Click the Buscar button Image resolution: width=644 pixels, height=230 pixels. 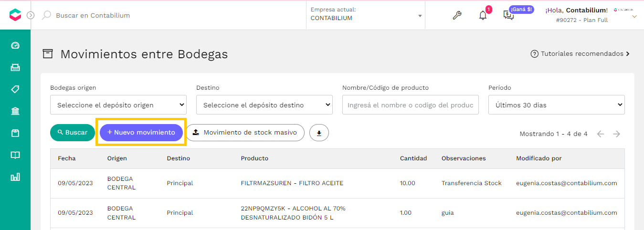(x=73, y=133)
